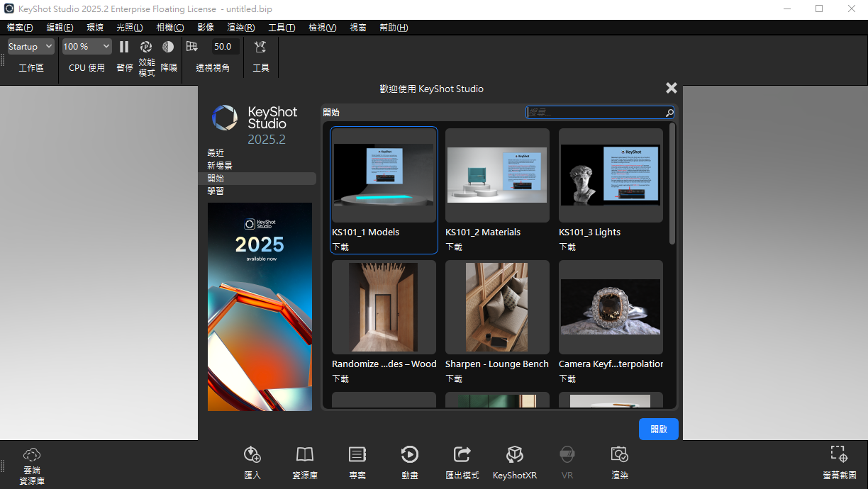The image size is (868, 489).
Task: Click 下載 under KS101_3 Lights
Action: pos(567,247)
